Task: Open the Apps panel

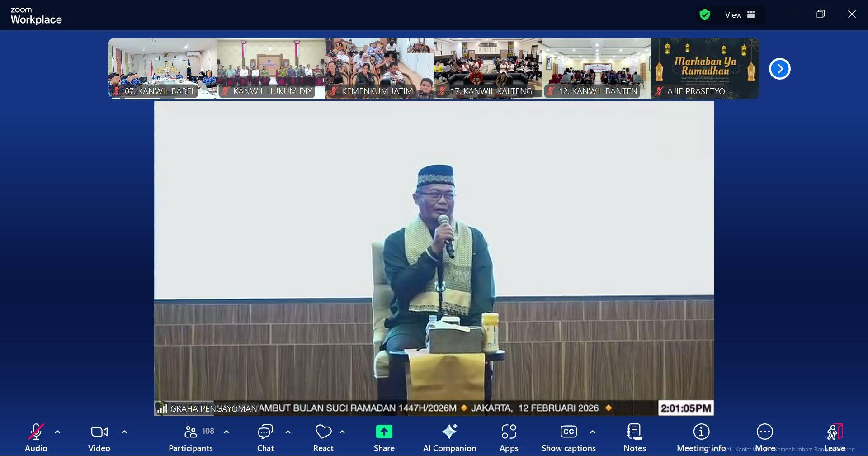Action: 509,437
